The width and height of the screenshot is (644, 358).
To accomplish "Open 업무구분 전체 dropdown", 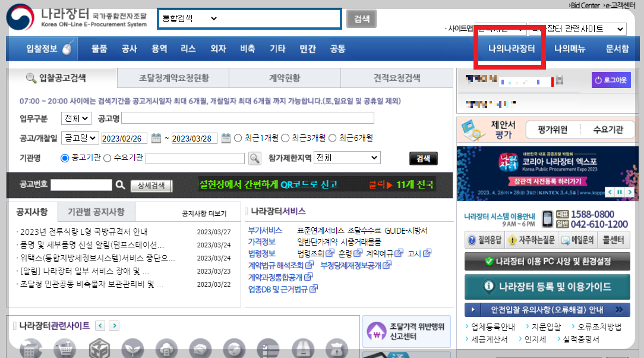I will tap(76, 118).
